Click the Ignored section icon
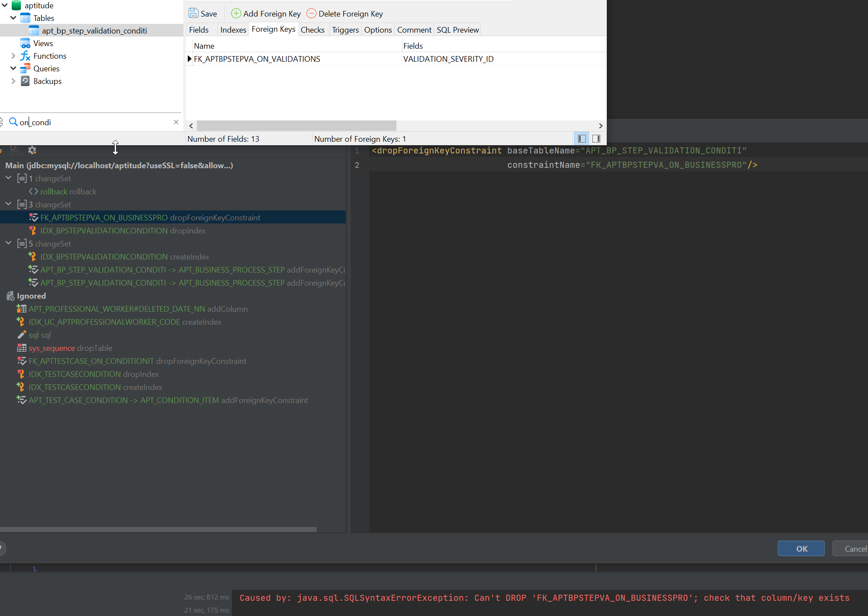868x616 pixels. click(x=10, y=296)
